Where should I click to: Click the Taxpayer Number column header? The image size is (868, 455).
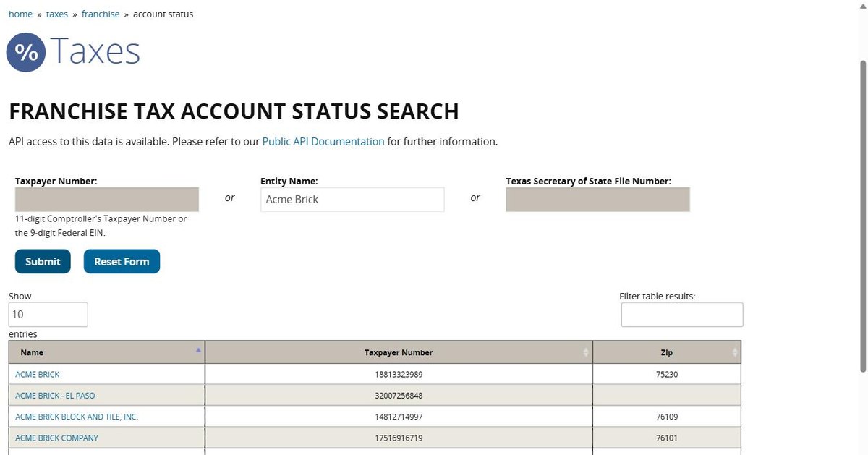tap(399, 352)
